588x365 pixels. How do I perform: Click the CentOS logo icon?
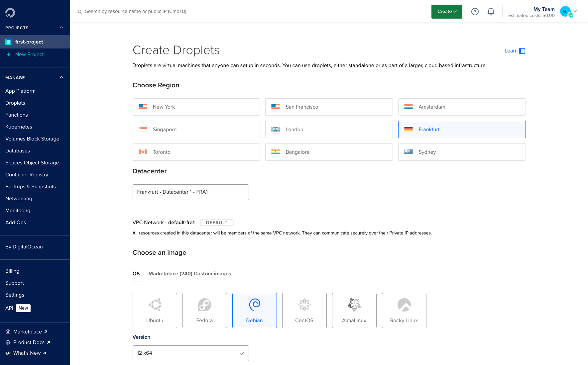304,305
